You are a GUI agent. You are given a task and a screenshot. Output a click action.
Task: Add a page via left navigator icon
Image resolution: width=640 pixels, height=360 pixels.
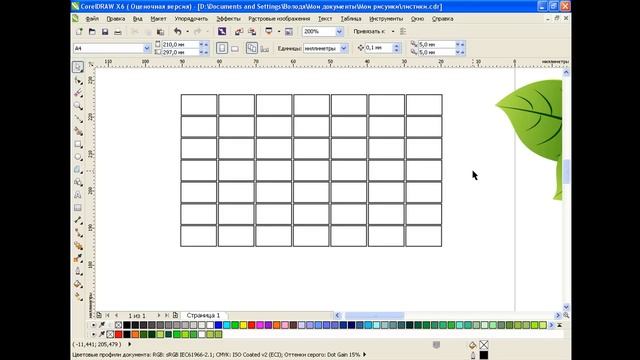point(99,316)
